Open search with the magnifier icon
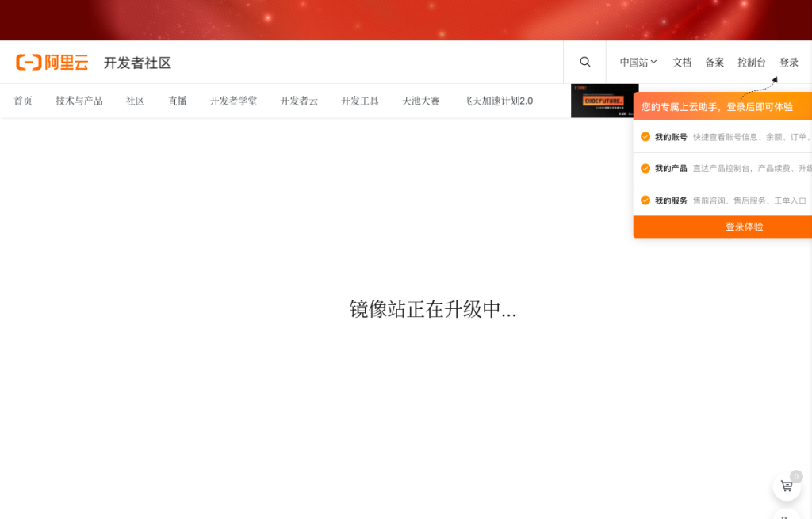Screen dimensions: 812x519 [585, 62]
